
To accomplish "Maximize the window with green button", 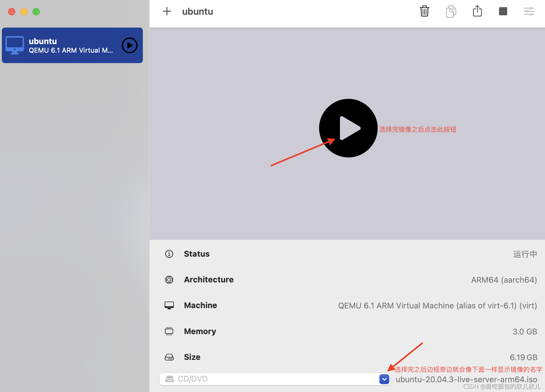I will point(36,12).
